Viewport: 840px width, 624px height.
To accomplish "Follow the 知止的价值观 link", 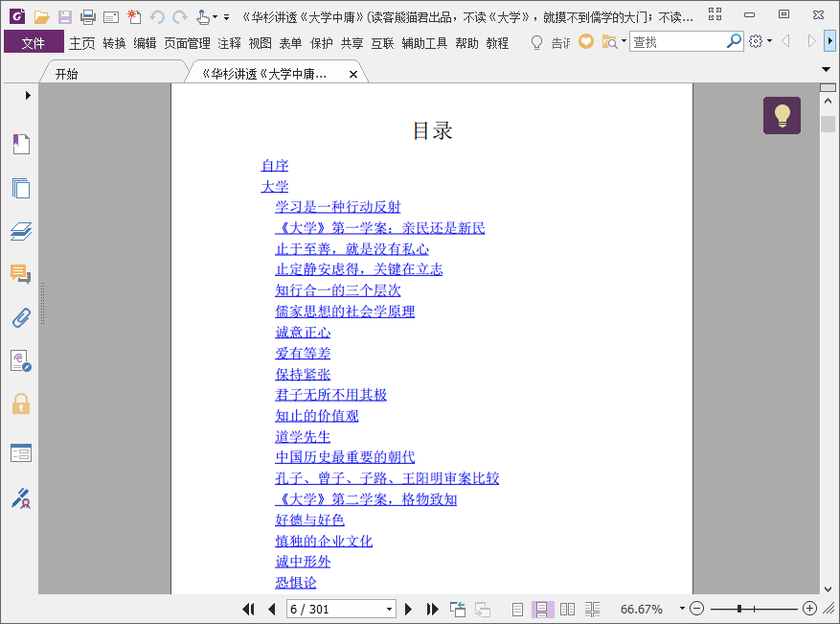I will pos(317,416).
